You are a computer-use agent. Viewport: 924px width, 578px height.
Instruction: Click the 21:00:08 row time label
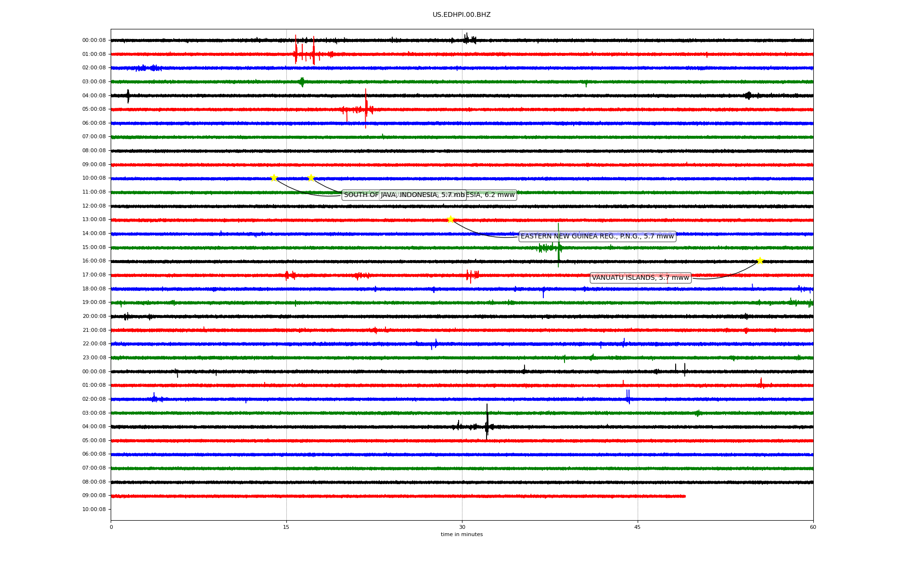(x=94, y=330)
